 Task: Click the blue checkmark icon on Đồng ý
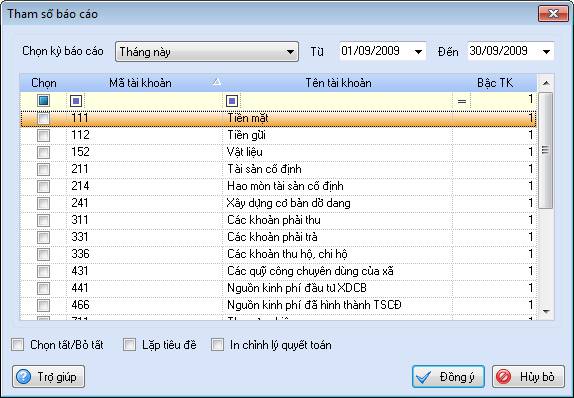(x=424, y=377)
